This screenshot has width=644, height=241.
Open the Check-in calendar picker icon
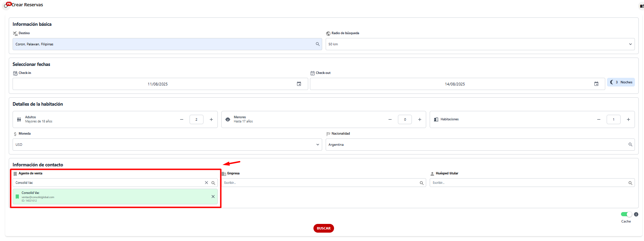299,84
